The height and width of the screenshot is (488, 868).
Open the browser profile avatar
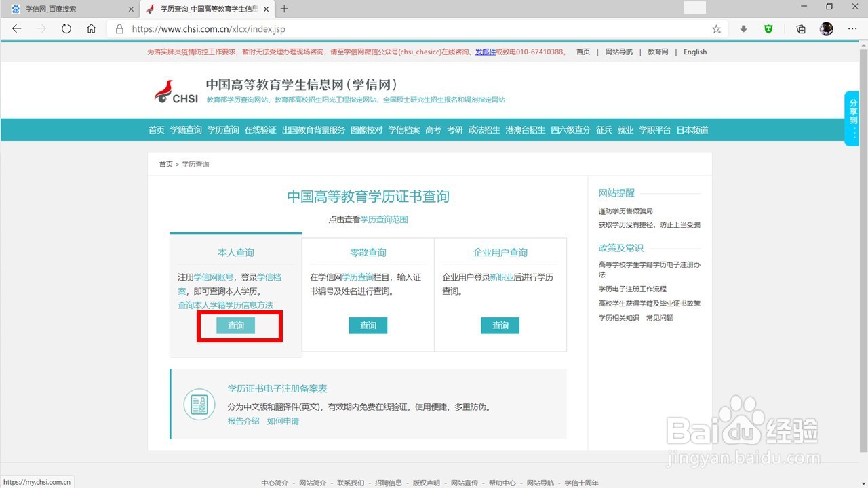[x=825, y=29]
